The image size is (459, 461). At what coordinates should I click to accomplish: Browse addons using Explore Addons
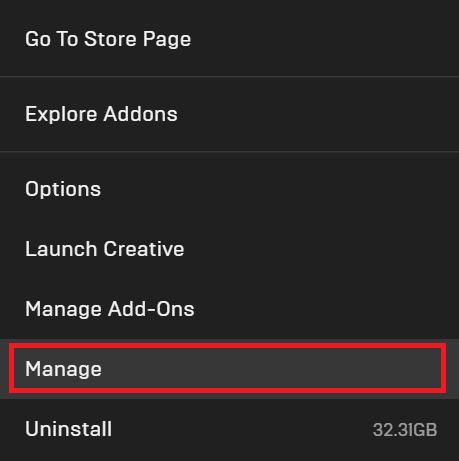[x=229, y=114]
